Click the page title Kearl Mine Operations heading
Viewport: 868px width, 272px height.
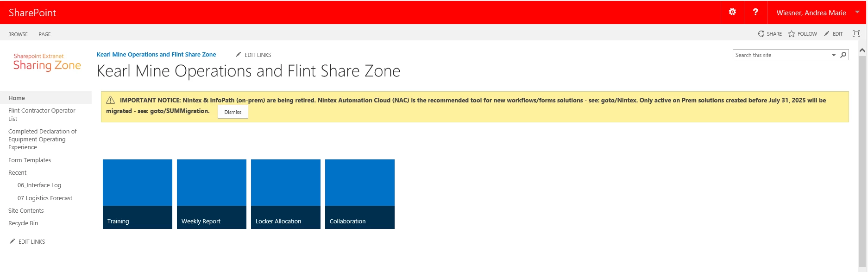[x=248, y=71]
